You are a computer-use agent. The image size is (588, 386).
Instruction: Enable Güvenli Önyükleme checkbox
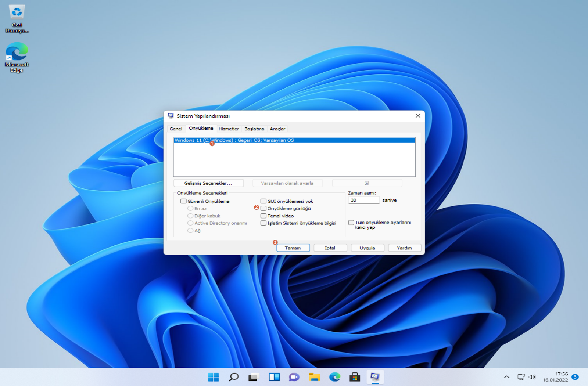(x=183, y=201)
